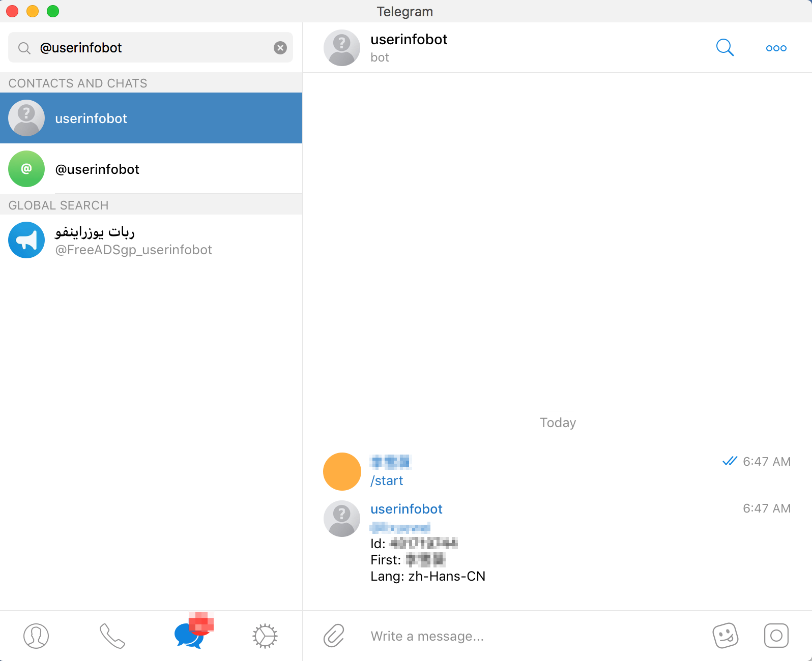Click the 6:47 AM timestamp of /start message
The width and height of the screenshot is (812, 661).
pyautogui.click(x=767, y=461)
